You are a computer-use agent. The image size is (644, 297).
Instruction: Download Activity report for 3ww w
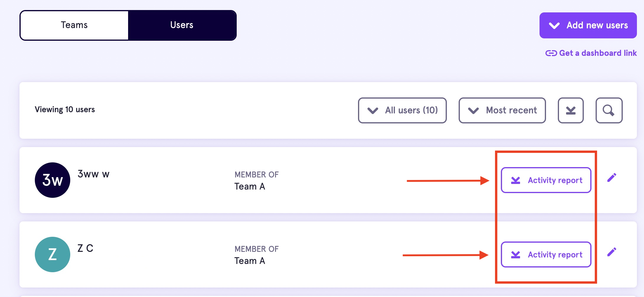[546, 180]
